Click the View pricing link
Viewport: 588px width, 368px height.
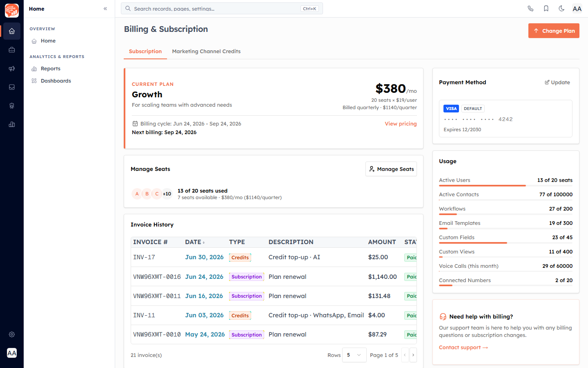[x=401, y=124]
